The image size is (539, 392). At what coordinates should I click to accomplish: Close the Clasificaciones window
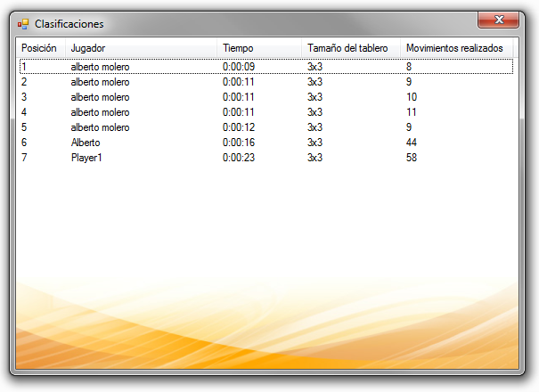(x=498, y=20)
